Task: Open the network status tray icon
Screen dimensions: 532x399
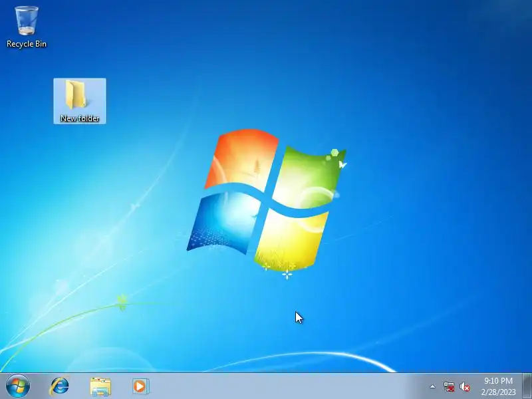Action: [448, 386]
